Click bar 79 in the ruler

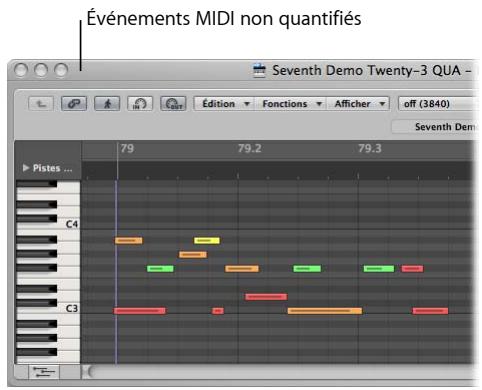(127, 148)
